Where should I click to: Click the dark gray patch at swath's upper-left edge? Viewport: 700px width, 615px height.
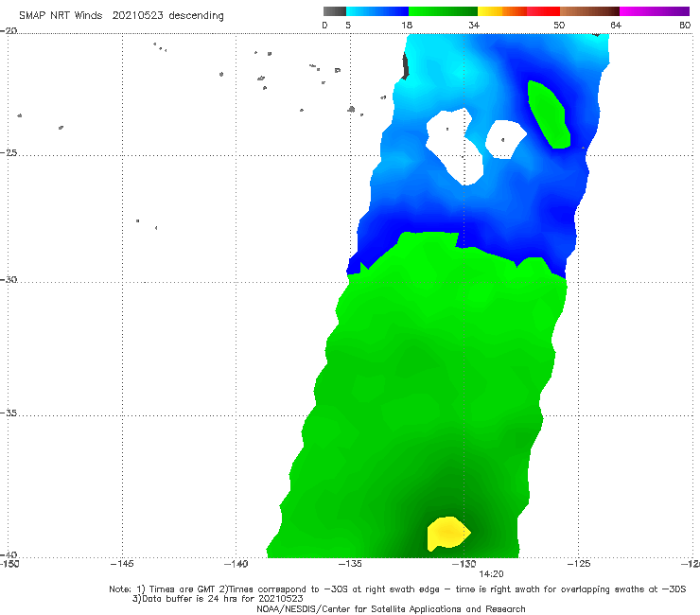click(406, 66)
